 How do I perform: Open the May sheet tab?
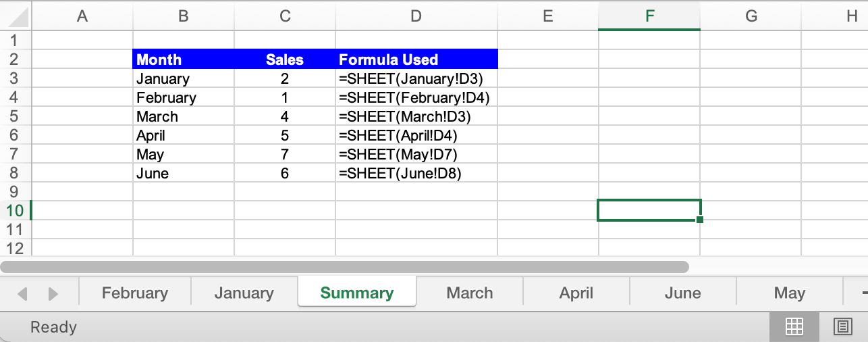click(790, 293)
